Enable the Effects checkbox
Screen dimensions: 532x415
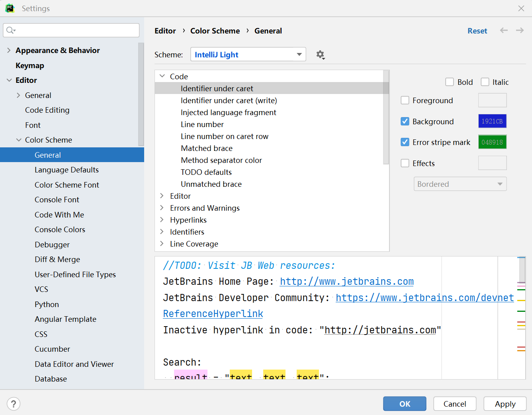coord(405,163)
